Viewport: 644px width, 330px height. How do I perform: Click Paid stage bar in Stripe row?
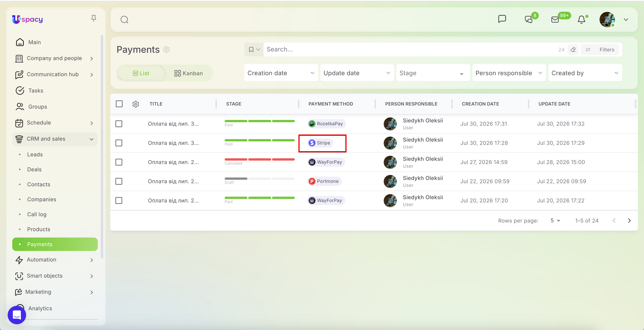point(260,140)
